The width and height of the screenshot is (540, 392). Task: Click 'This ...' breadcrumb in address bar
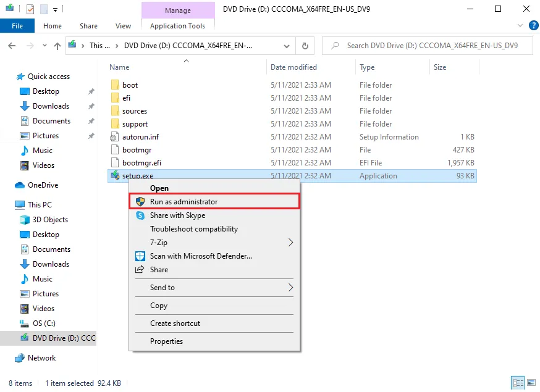click(x=99, y=46)
